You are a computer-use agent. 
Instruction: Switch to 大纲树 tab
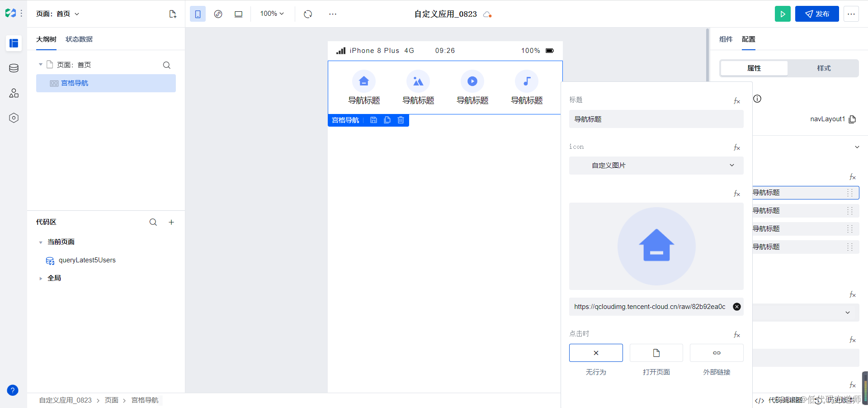46,39
